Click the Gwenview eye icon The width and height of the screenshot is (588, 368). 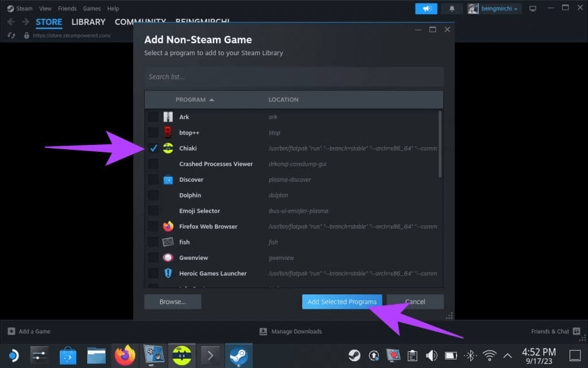pyautogui.click(x=168, y=258)
